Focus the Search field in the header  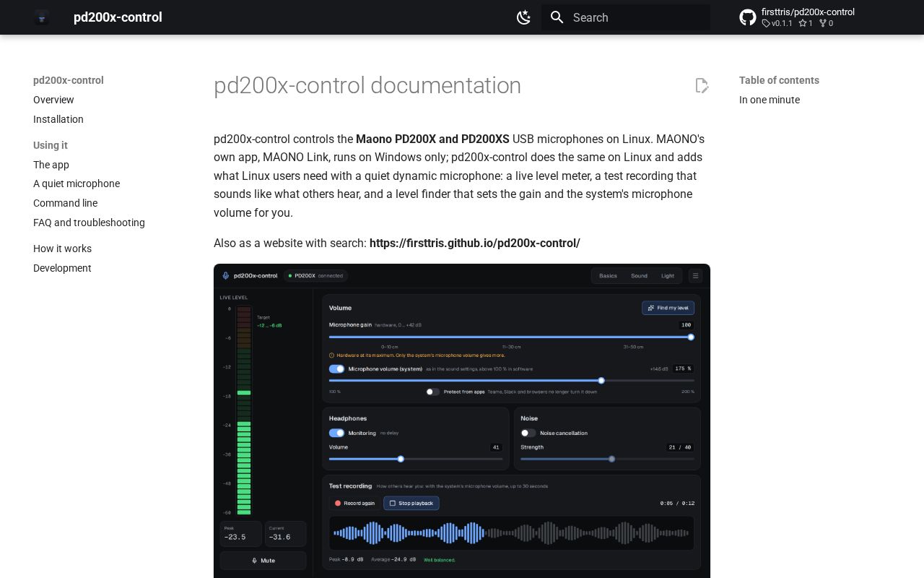(x=626, y=17)
